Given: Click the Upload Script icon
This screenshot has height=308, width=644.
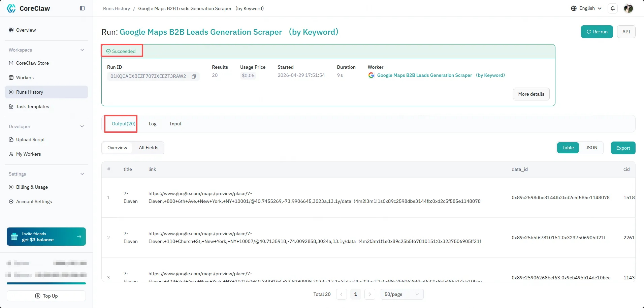Looking at the screenshot, I should pos(11,140).
